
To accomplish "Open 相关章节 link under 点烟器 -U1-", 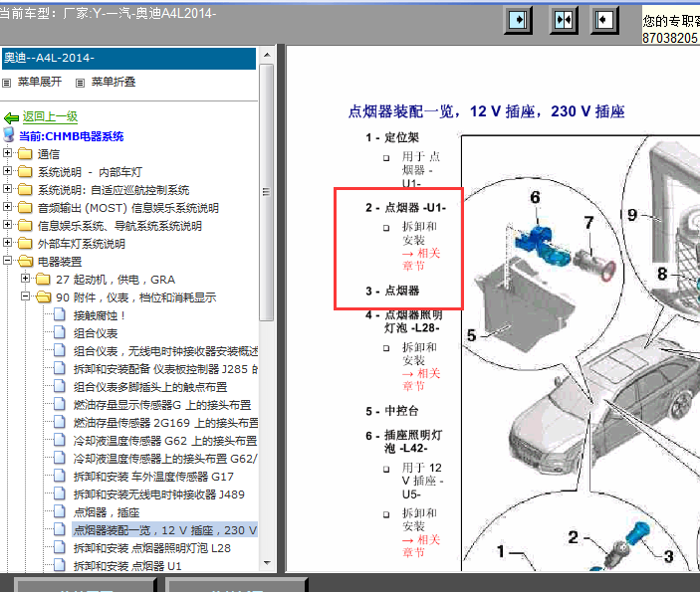I will (x=421, y=260).
